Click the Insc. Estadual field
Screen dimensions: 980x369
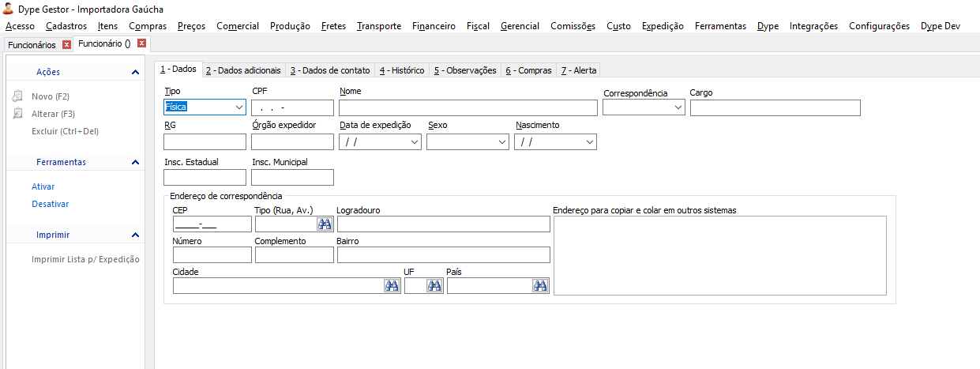tap(205, 177)
